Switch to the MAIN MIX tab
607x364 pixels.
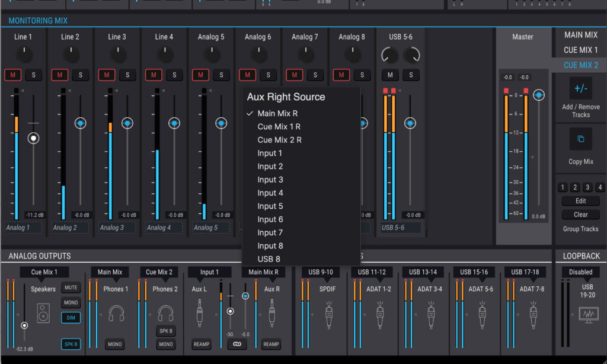[x=581, y=35]
